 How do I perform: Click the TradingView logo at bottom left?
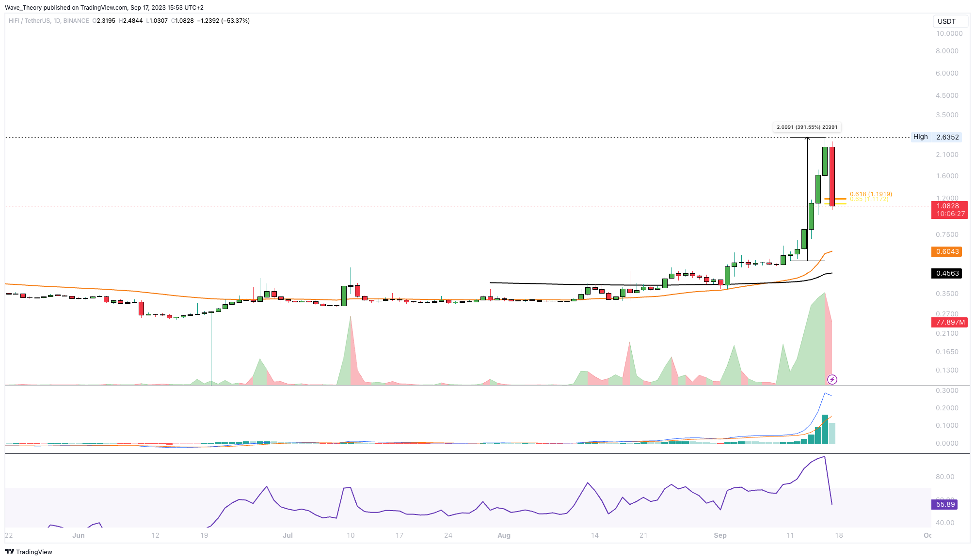tap(29, 552)
